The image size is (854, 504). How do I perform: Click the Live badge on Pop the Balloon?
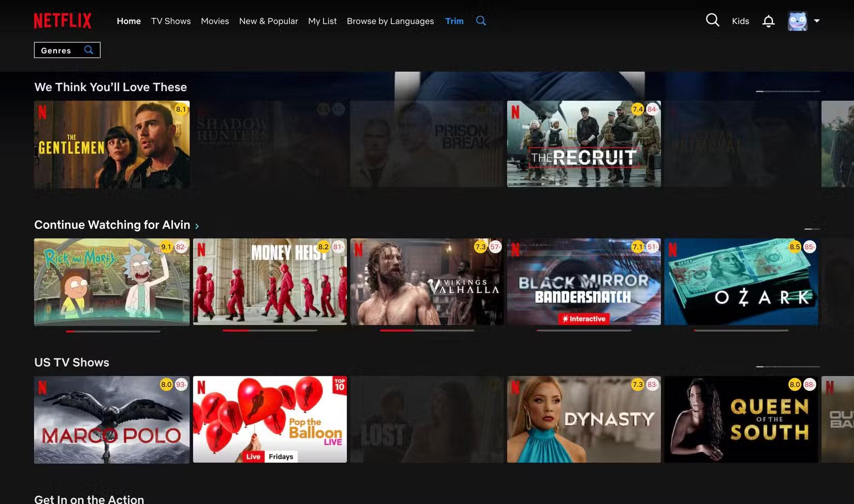click(x=254, y=456)
